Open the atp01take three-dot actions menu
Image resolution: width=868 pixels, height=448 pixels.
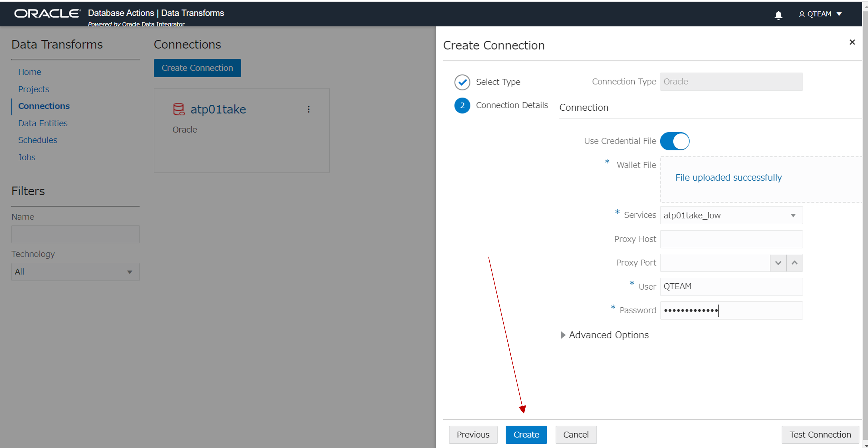(308, 109)
